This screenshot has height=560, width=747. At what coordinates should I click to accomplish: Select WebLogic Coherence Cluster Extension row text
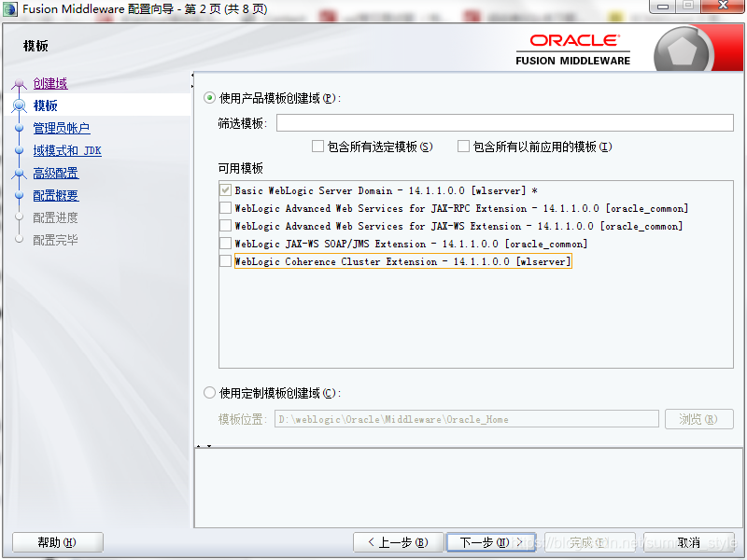402,261
